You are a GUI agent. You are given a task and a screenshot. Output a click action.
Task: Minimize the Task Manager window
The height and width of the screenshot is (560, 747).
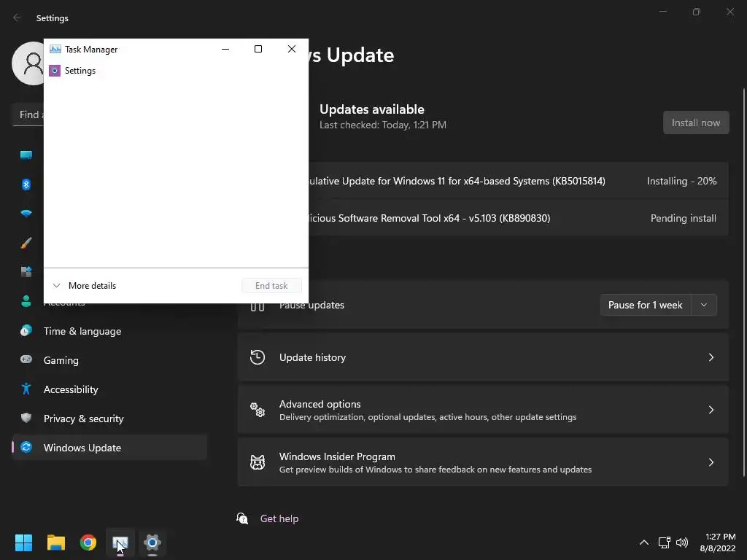coord(225,49)
